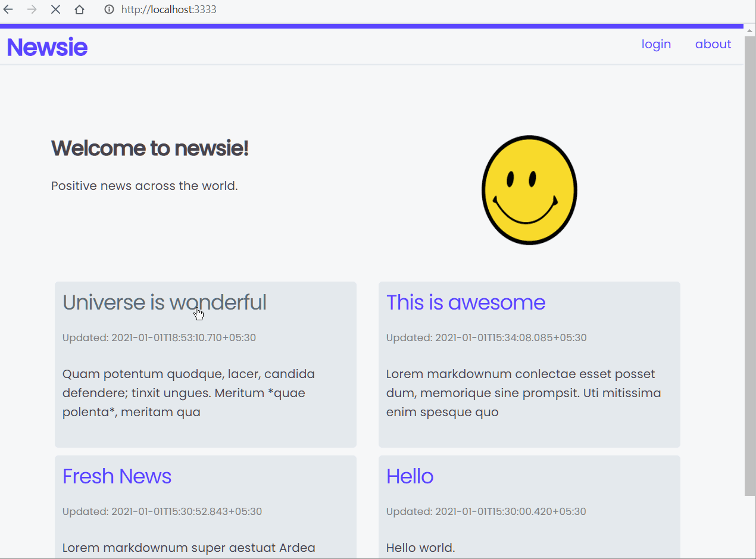Click the home icon in the browser
This screenshot has height=559, width=756.
click(79, 10)
